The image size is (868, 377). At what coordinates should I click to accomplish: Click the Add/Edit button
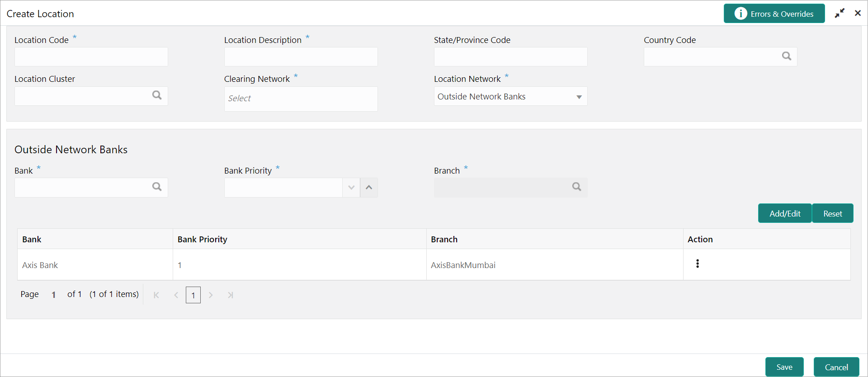click(785, 213)
